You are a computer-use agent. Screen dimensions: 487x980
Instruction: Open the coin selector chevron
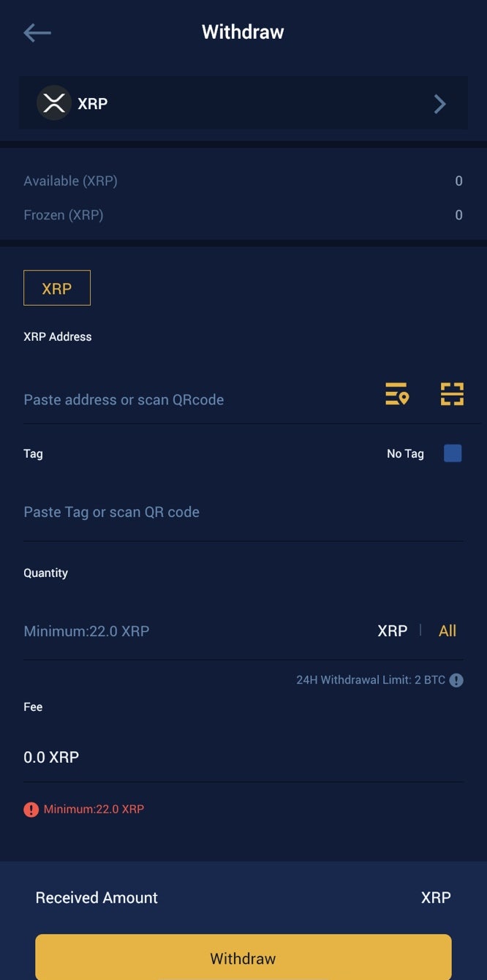pyautogui.click(x=439, y=104)
